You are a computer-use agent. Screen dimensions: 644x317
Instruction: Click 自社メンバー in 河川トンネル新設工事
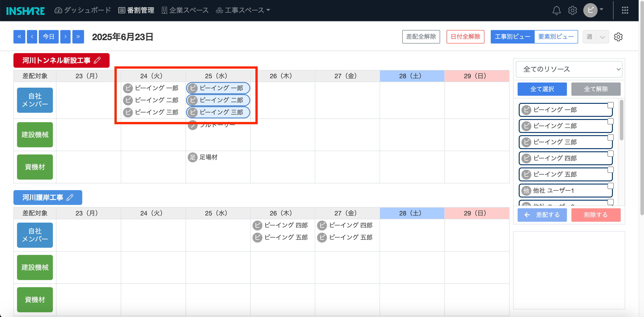[x=35, y=100]
